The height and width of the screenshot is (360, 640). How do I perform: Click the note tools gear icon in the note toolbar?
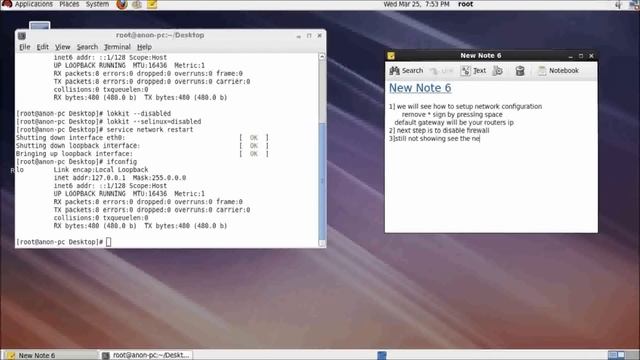498,71
